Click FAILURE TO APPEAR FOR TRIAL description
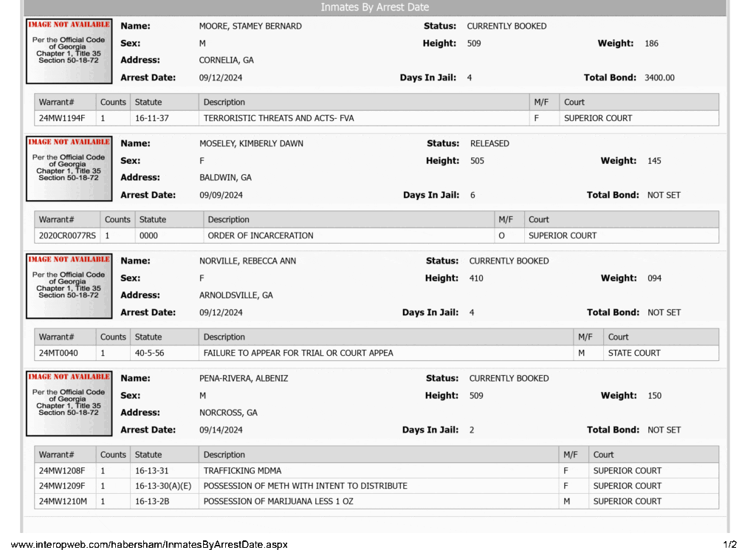 [298, 353]
